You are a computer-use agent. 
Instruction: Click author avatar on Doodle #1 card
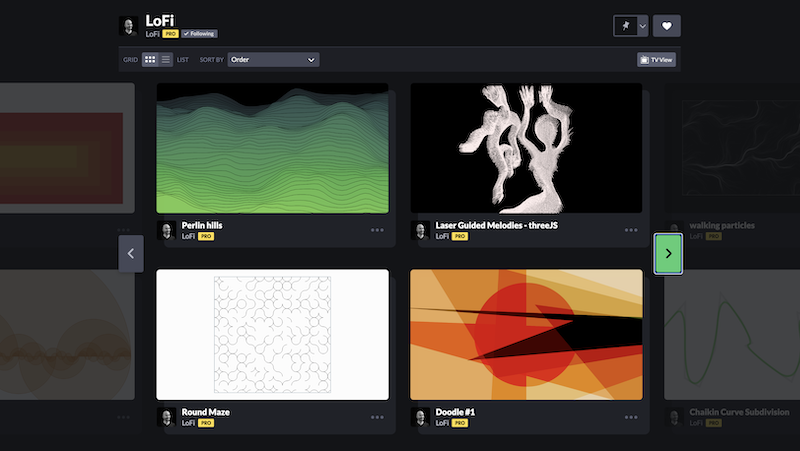pyautogui.click(x=420, y=417)
